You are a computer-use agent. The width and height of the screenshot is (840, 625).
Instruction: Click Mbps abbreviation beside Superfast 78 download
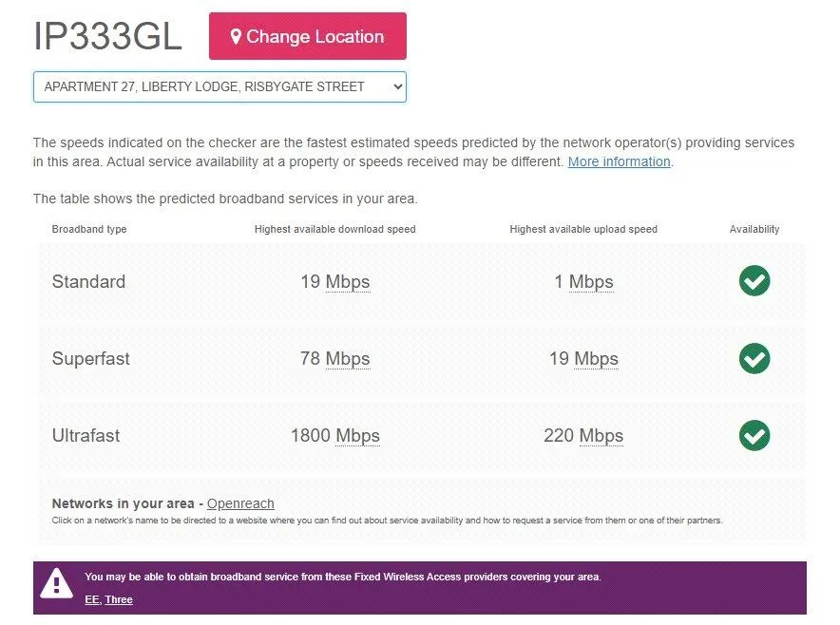(x=348, y=359)
